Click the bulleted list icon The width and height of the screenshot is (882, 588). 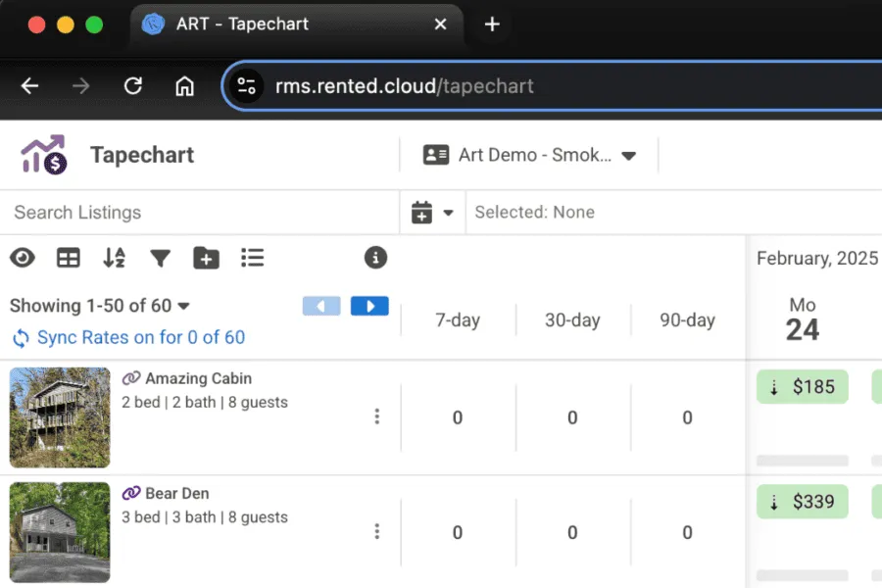point(253,258)
